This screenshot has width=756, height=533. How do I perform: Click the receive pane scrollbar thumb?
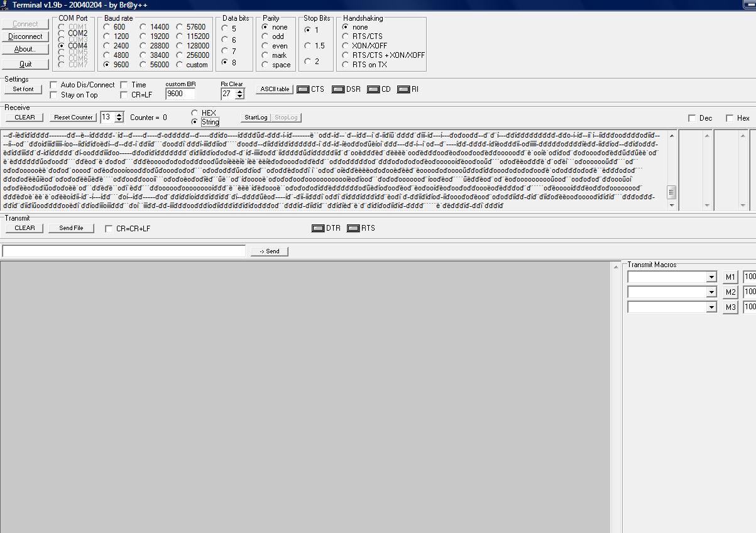(x=671, y=192)
